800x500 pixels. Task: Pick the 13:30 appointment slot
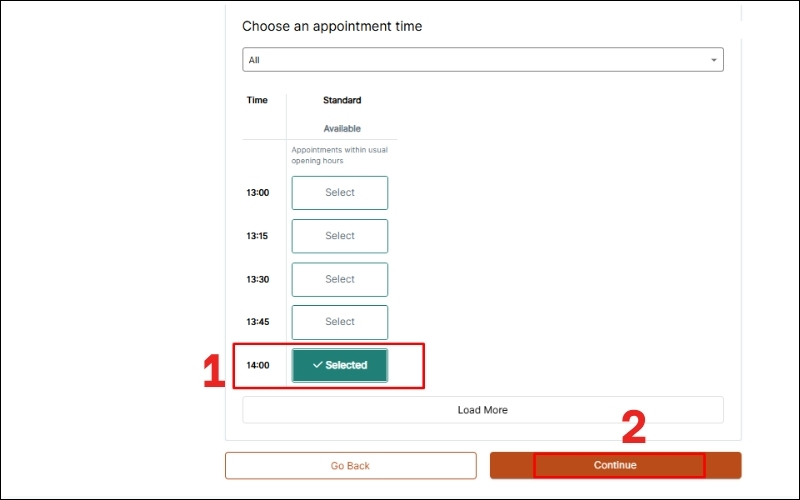point(340,279)
